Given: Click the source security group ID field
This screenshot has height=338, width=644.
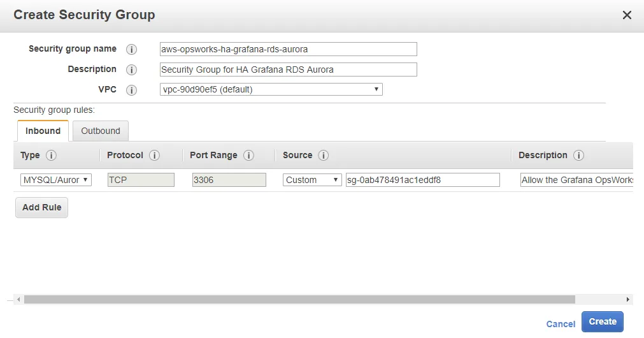Looking at the screenshot, I should click(422, 180).
